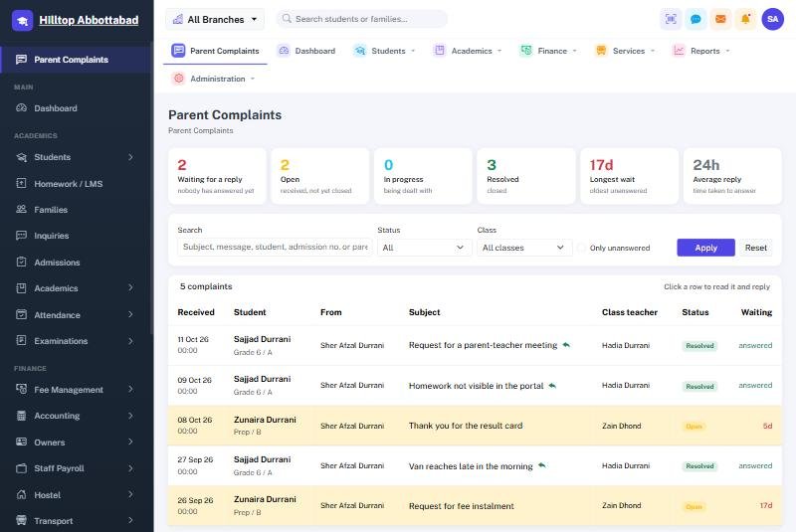The height and width of the screenshot is (532, 796).
Task: Click the Resolved 3 stat card
Action: tap(526, 176)
